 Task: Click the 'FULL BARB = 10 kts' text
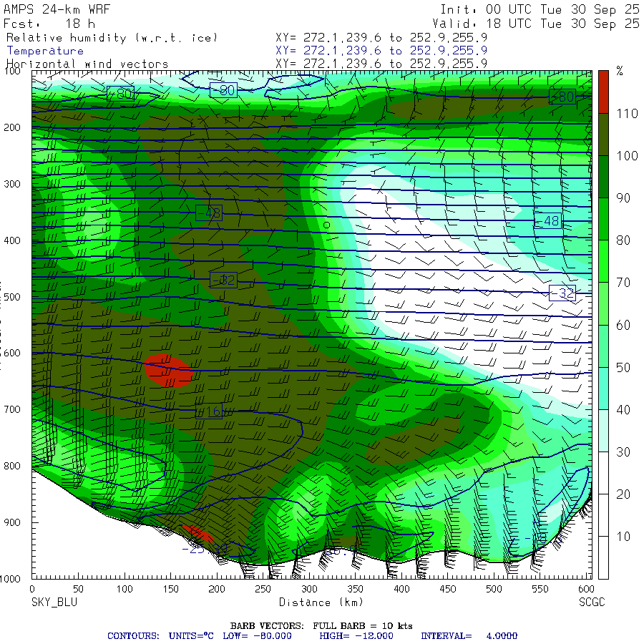(363, 626)
